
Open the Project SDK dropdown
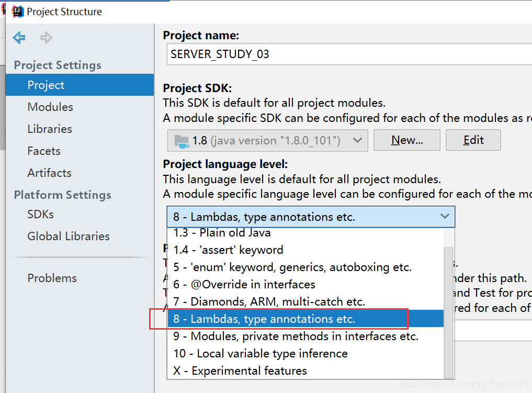point(358,140)
